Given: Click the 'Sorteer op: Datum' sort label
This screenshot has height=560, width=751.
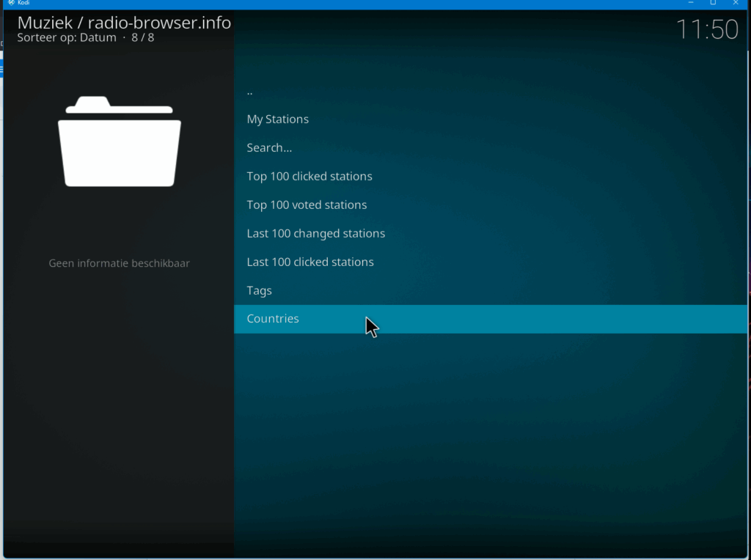Looking at the screenshot, I should pos(67,38).
